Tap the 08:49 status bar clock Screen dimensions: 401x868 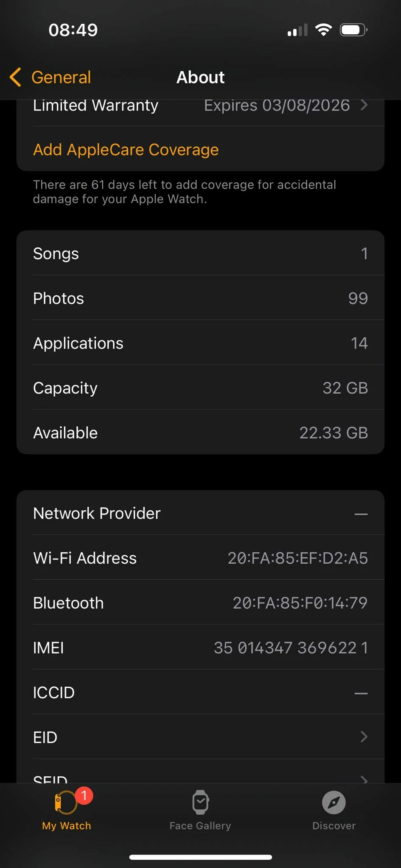(x=73, y=30)
